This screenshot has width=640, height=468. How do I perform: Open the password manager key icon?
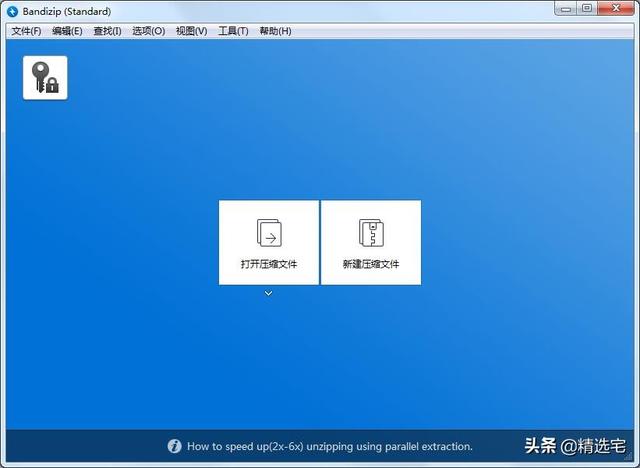pos(45,78)
